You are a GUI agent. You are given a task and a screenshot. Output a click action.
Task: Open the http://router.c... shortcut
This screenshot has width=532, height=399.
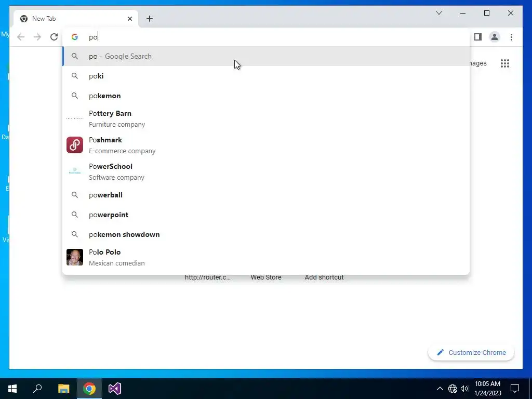pos(208,277)
